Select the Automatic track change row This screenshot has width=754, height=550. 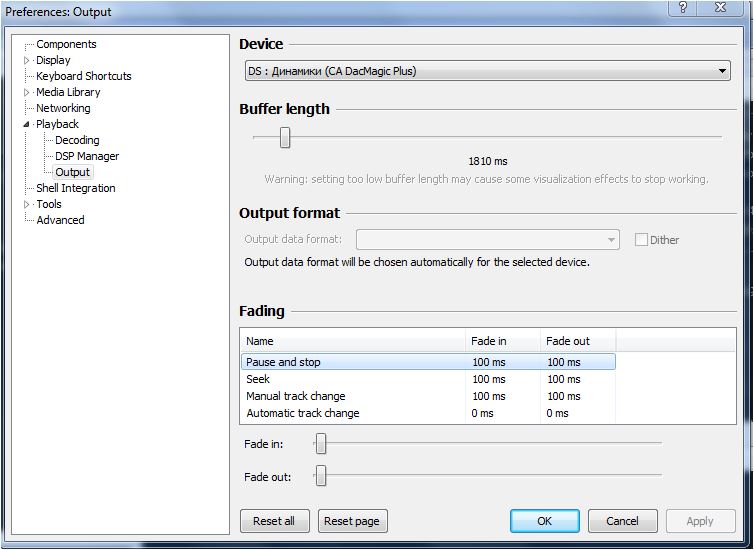pos(302,413)
